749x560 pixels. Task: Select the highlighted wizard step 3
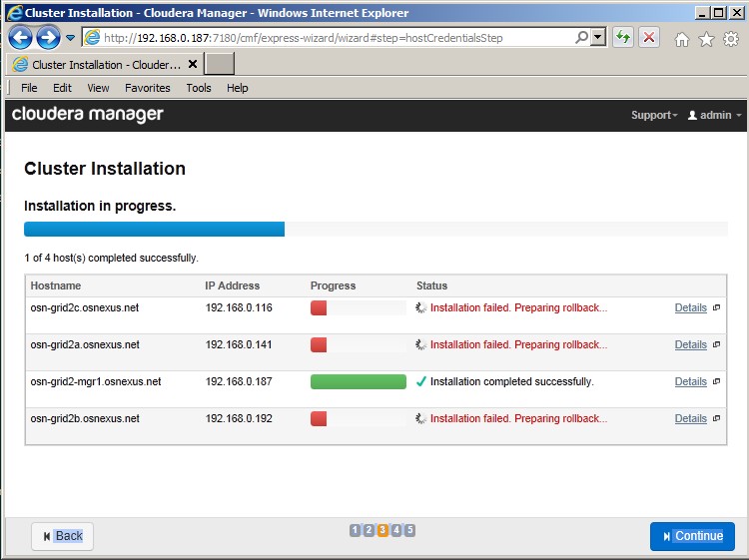point(382,530)
